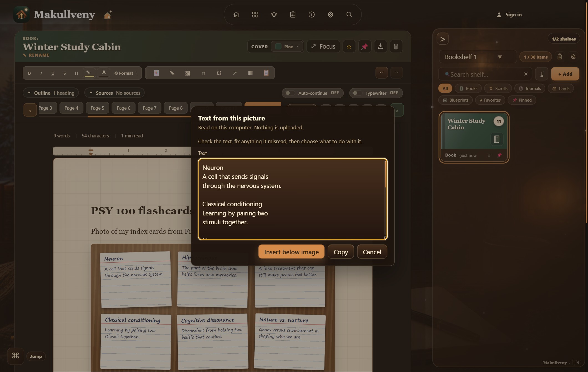
Task: Open settings gear in the top navigation
Action: click(x=330, y=14)
